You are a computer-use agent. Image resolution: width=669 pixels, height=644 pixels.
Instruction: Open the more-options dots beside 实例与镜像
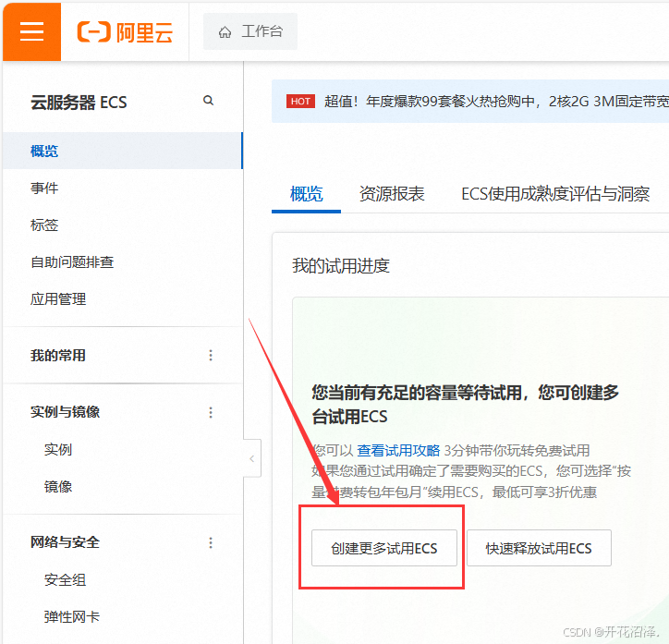coord(211,412)
